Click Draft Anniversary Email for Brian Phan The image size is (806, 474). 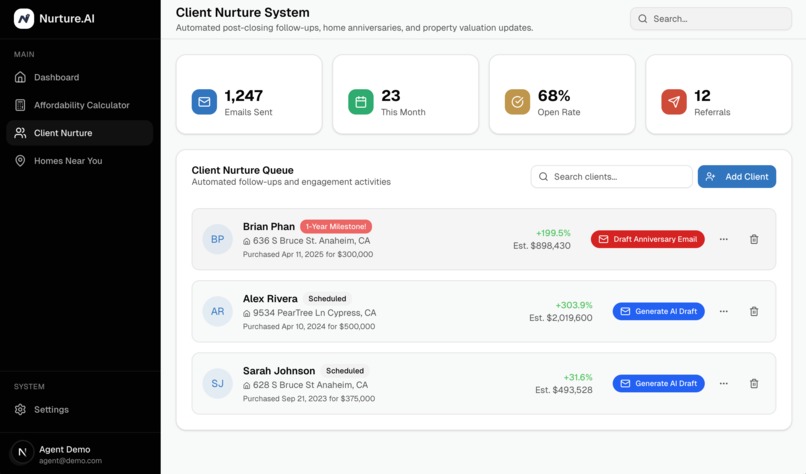(x=648, y=239)
